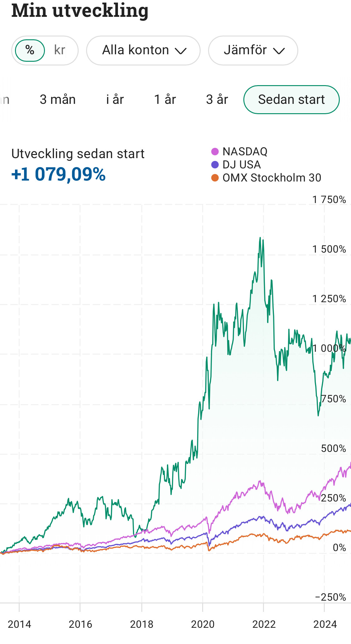Tap the green portfolio peak near 2022
Screen dimensions: 351x644
pyautogui.click(x=260, y=238)
